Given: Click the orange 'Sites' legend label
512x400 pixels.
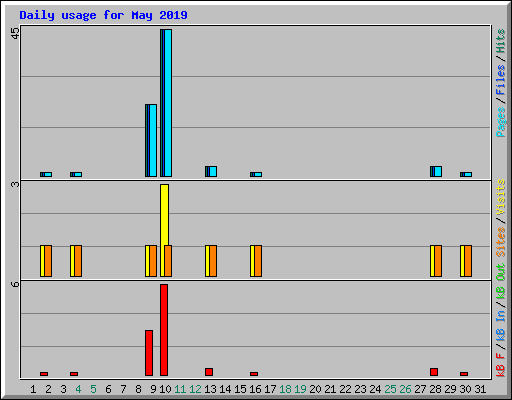Looking at the screenshot, I should [x=501, y=242].
